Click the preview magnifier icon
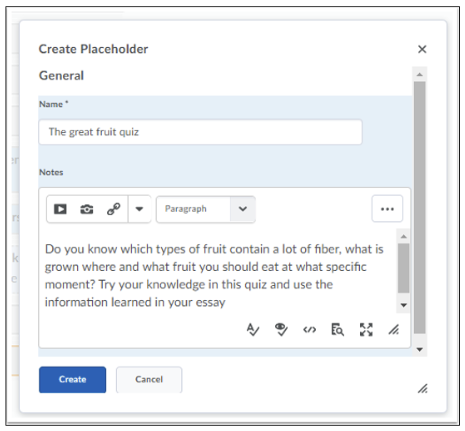The image size is (465, 431). pos(337,330)
